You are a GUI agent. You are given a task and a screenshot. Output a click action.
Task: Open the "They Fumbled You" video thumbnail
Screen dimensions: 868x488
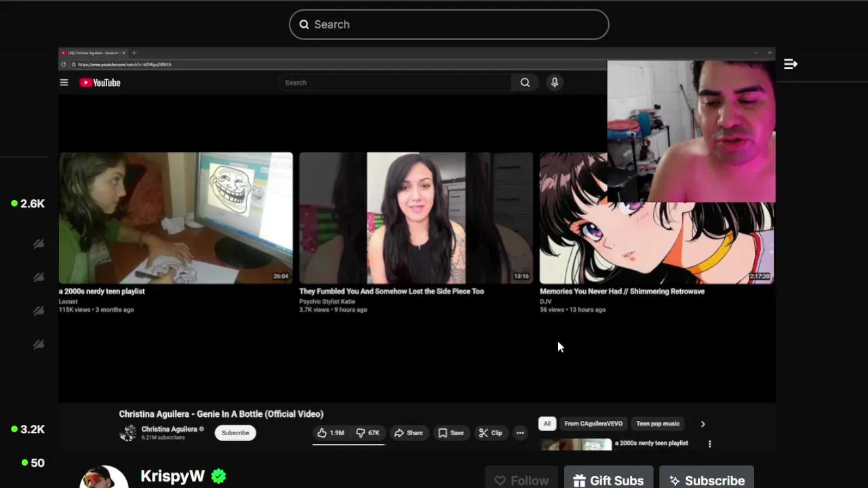point(416,218)
